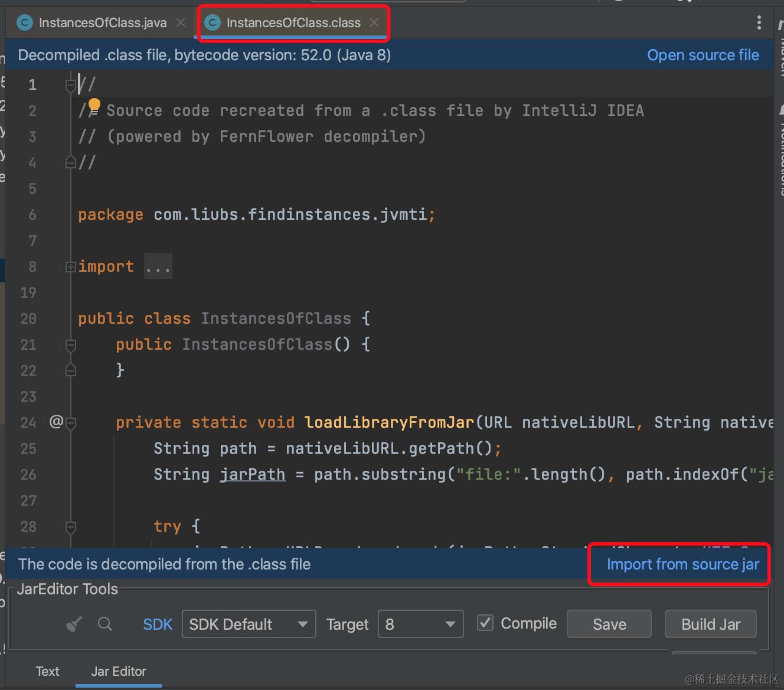Click the yellow lightbulb intention icon
784x690 pixels.
94,106
